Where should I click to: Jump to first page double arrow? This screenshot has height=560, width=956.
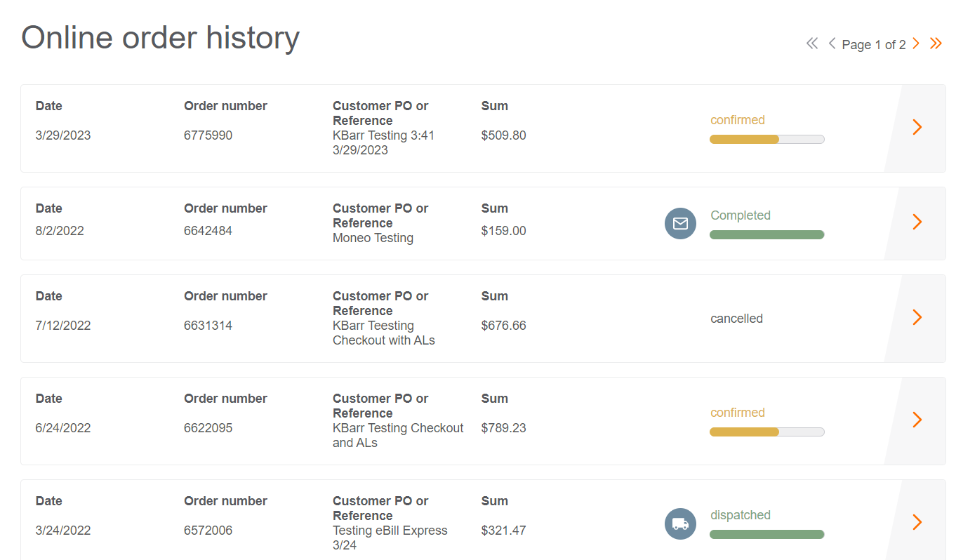[812, 44]
